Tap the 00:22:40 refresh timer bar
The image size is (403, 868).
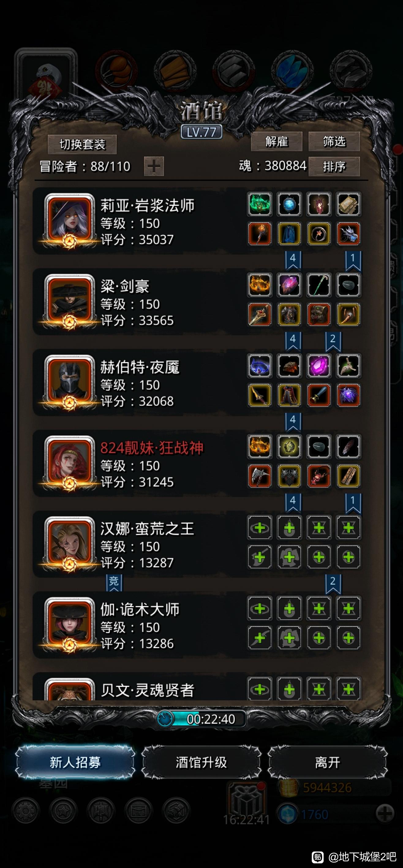coord(201,719)
